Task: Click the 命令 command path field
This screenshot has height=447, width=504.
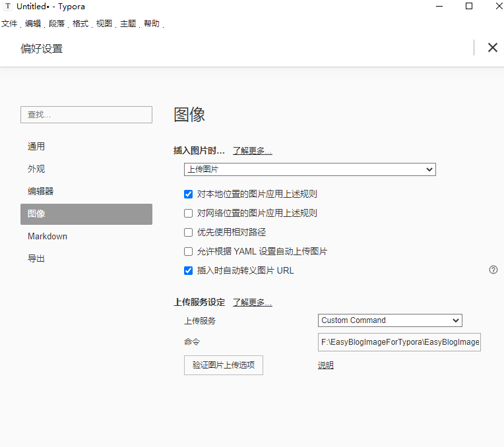Action: pos(399,342)
